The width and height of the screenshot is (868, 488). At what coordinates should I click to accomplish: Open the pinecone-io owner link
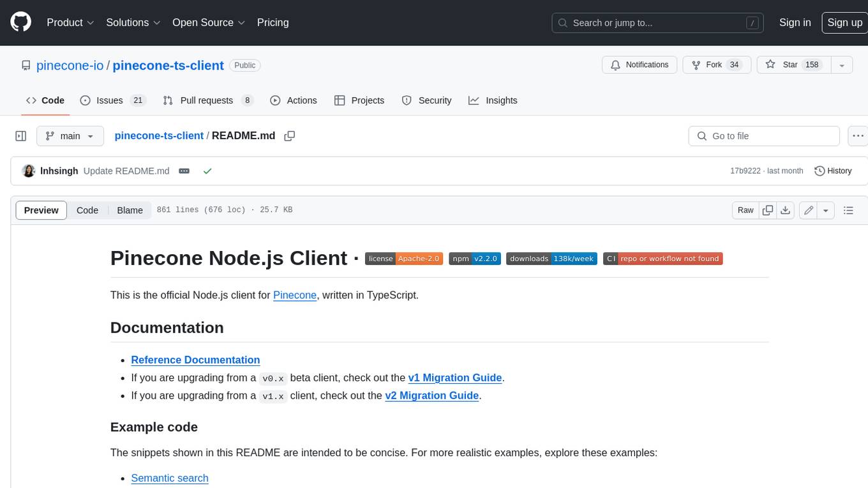(70, 65)
